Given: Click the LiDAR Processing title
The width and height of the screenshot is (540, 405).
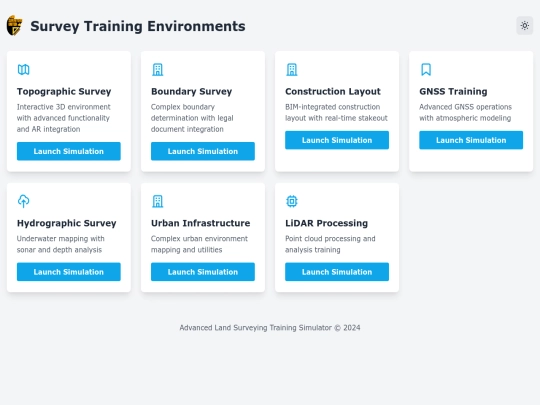Looking at the screenshot, I should pyautogui.click(x=326, y=223).
